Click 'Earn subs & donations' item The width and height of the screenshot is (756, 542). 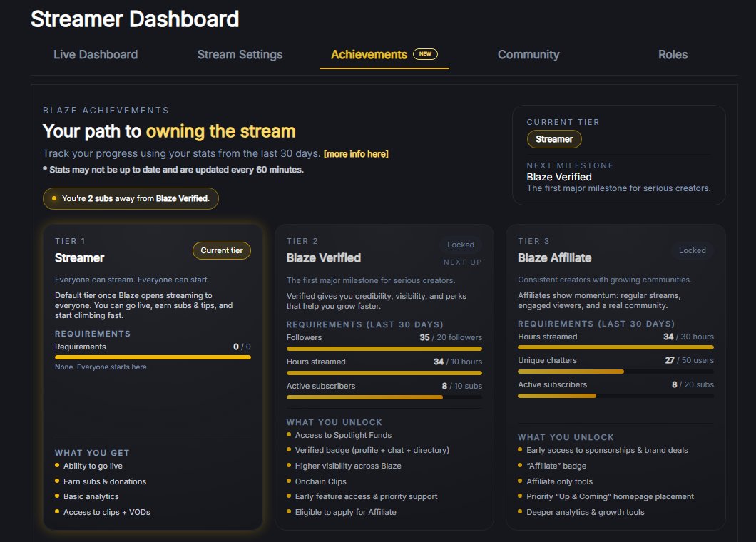105,481
